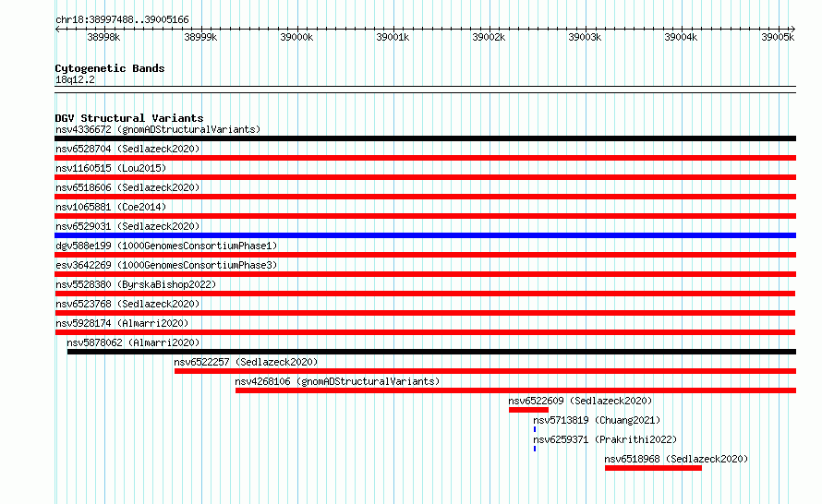Select nsv5928174 (Almarri2020) label
Image resolution: width=822 pixels, height=504 pixels.
click(x=122, y=323)
